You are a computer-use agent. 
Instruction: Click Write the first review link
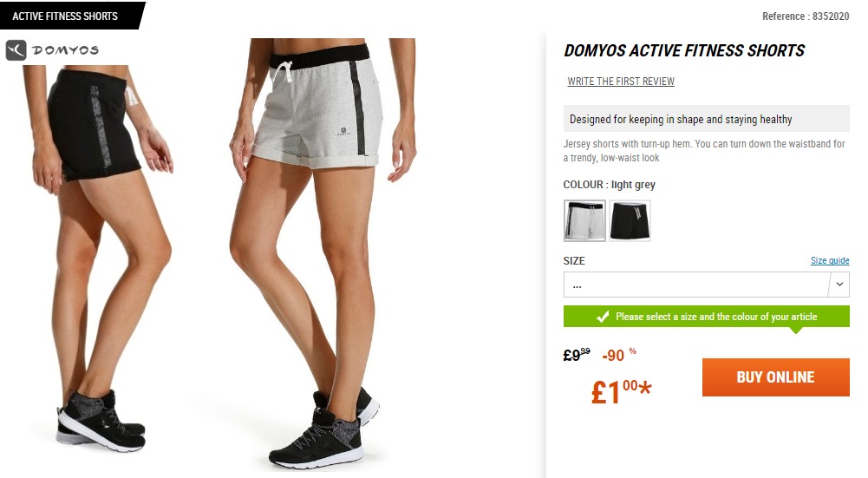tap(621, 82)
